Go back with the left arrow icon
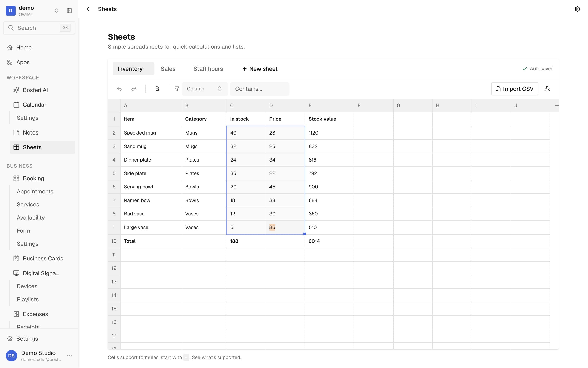Image resolution: width=588 pixels, height=368 pixels. [x=89, y=9]
